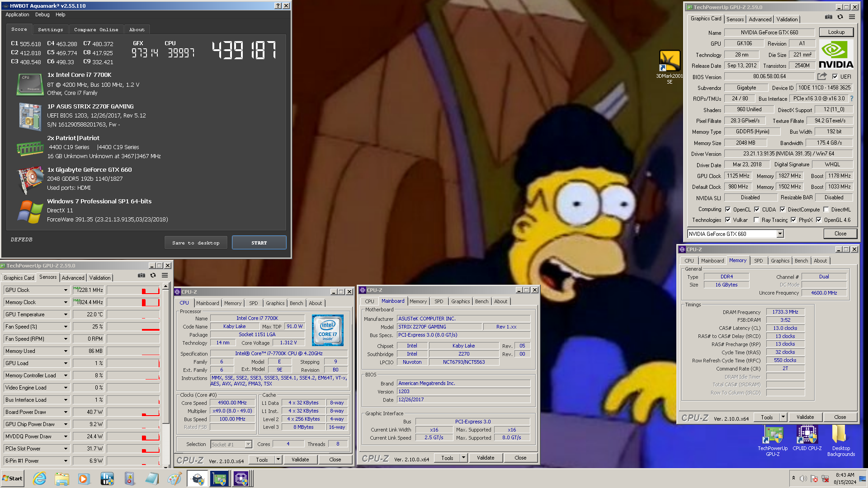Switch to the Settings tab in Aquamark
The width and height of the screenshot is (868, 488).
click(x=50, y=30)
